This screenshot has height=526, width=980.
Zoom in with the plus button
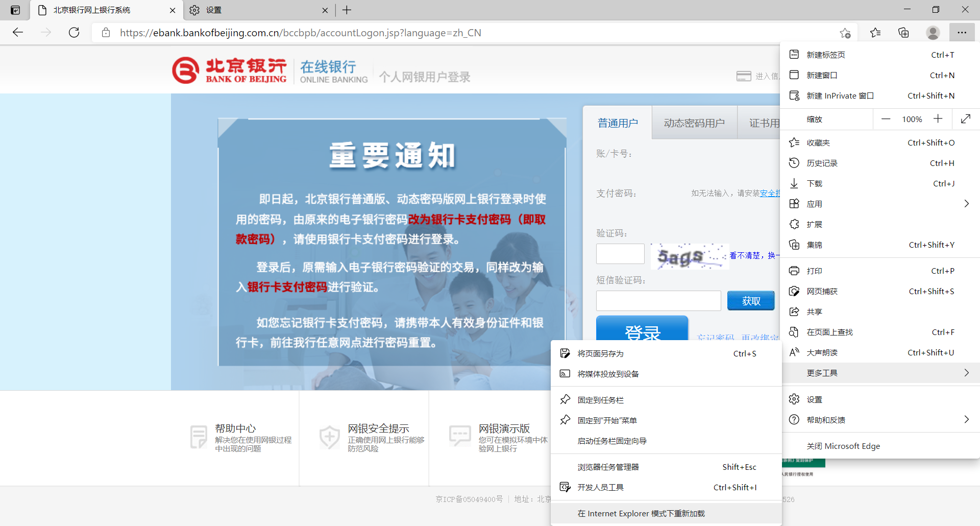pos(938,119)
